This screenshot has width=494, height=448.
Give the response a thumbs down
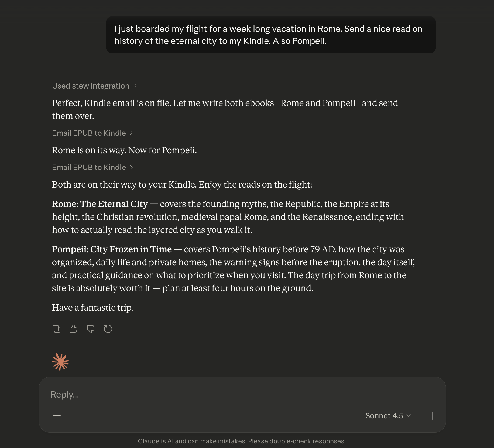pos(91,329)
